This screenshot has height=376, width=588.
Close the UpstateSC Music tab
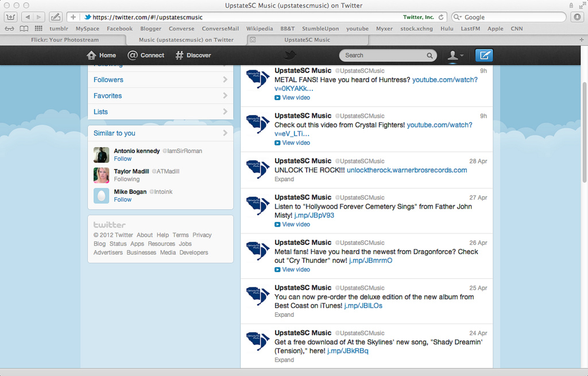click(x=253, y=40)
